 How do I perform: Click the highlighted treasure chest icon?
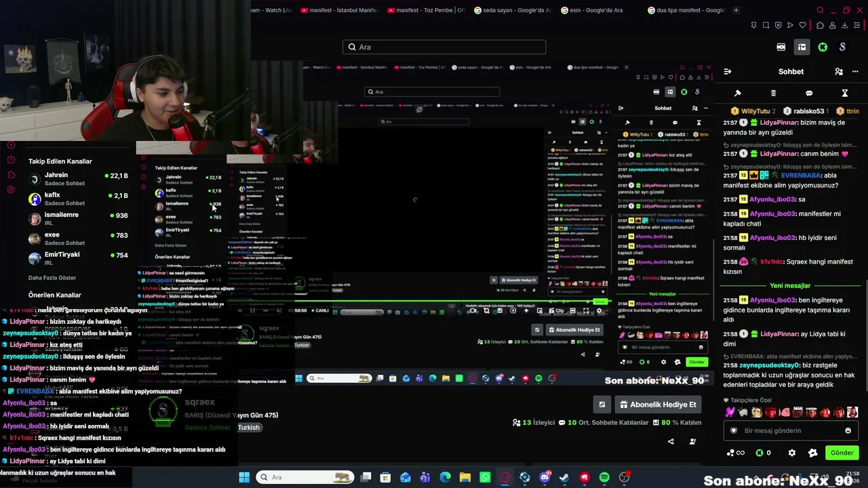pyautogui.click(x=802, y=47)
